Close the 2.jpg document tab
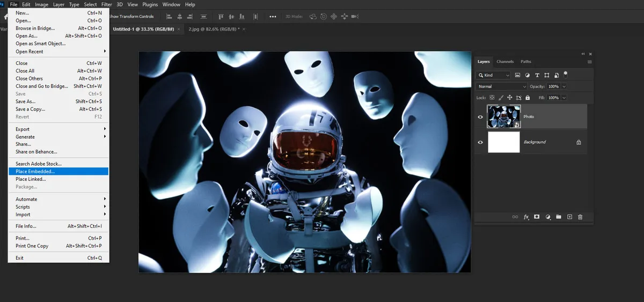The width and height of the screenshot is (644, 302). 244,29
